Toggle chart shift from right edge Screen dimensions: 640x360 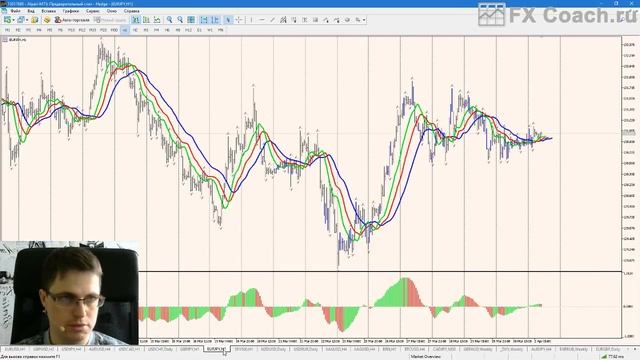pos(215,20)
